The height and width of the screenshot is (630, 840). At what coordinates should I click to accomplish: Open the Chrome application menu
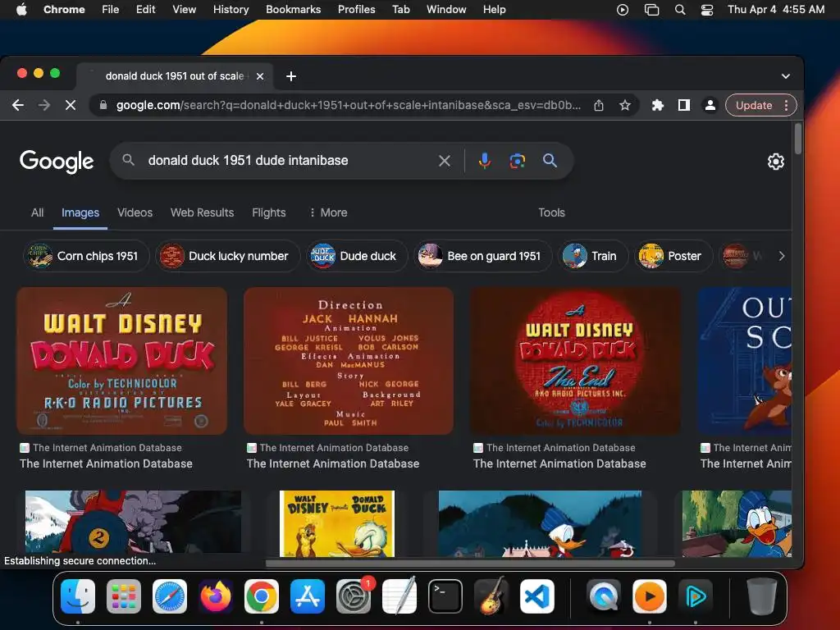tap(64, 10)
